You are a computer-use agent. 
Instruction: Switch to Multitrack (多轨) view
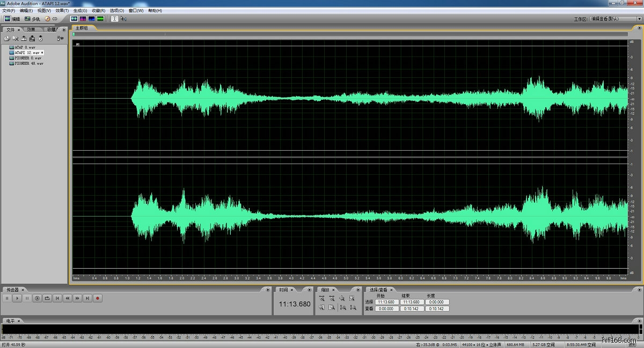point(32,19)
